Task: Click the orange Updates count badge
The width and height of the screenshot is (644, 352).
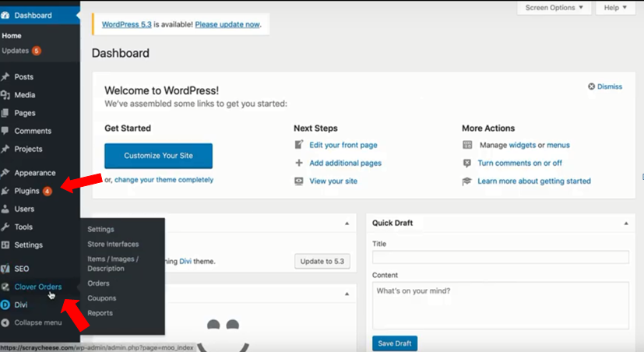Action: [x=37, y=51]
